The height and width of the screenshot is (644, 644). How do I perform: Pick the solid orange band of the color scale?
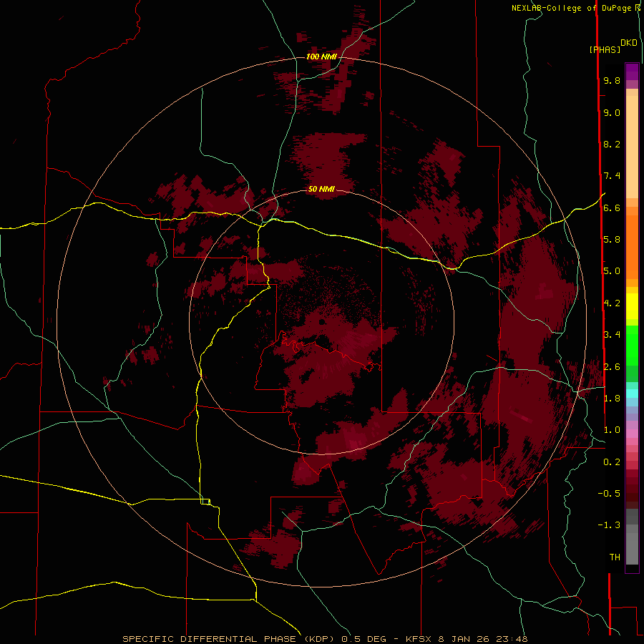[632, 246]
